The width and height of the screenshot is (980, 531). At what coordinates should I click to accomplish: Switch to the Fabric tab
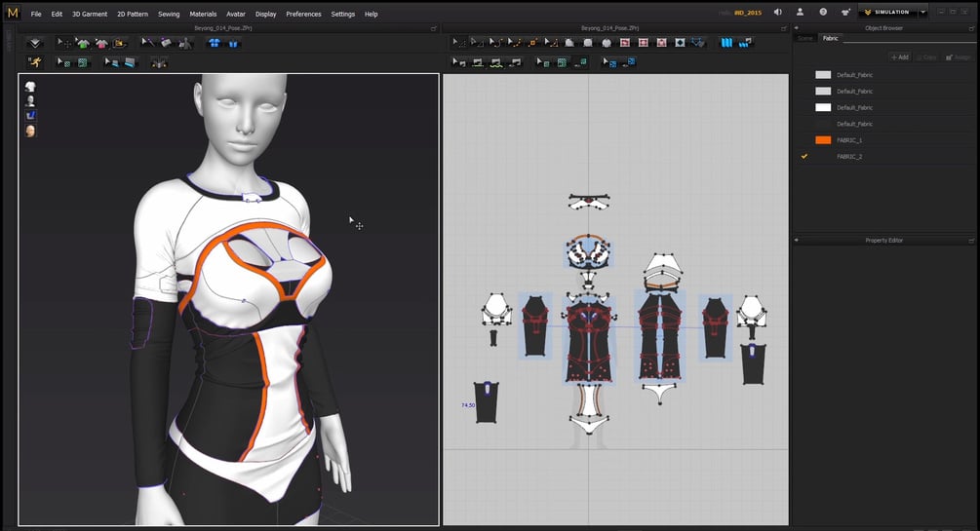(x=830, y=38)
